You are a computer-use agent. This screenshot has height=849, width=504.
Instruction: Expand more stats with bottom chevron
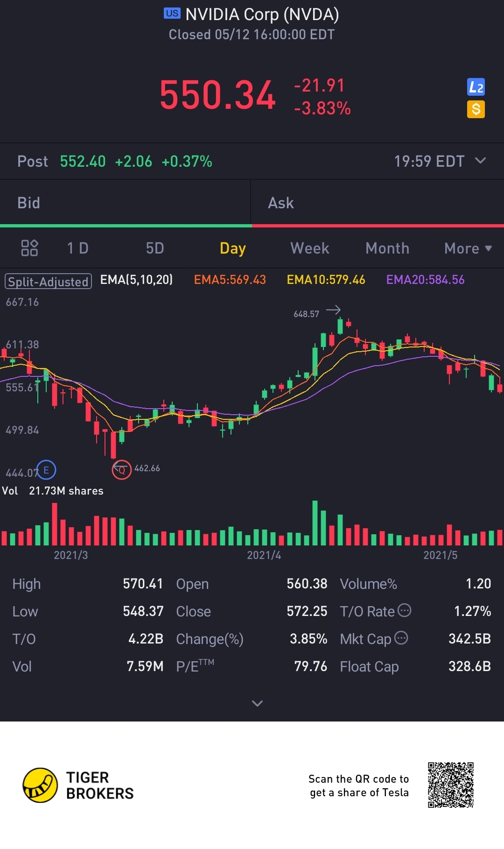pos(257,703)
